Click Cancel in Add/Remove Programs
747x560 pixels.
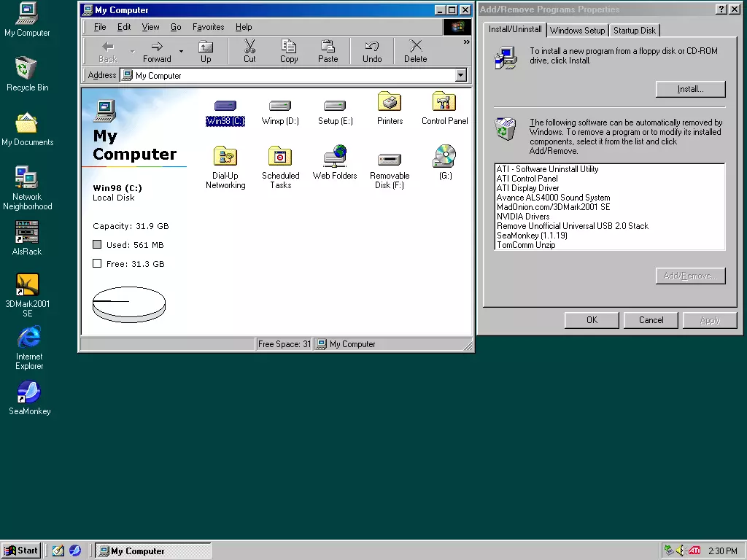click(x=651, y=320)
